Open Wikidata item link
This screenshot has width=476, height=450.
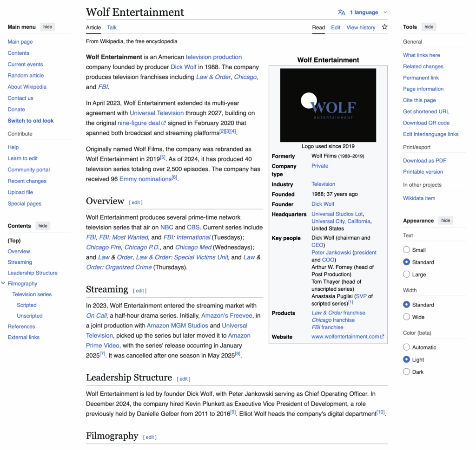click(419, 198)
